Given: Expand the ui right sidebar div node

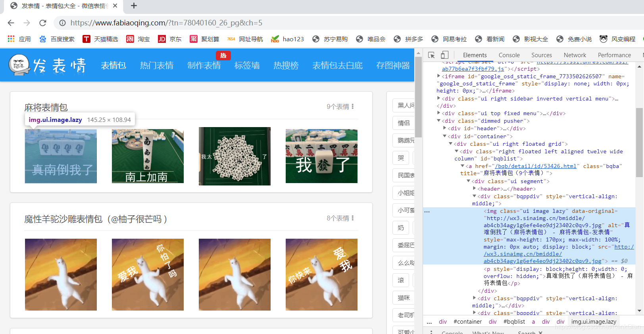Looking at the screenshot, I should pos(438,98).
